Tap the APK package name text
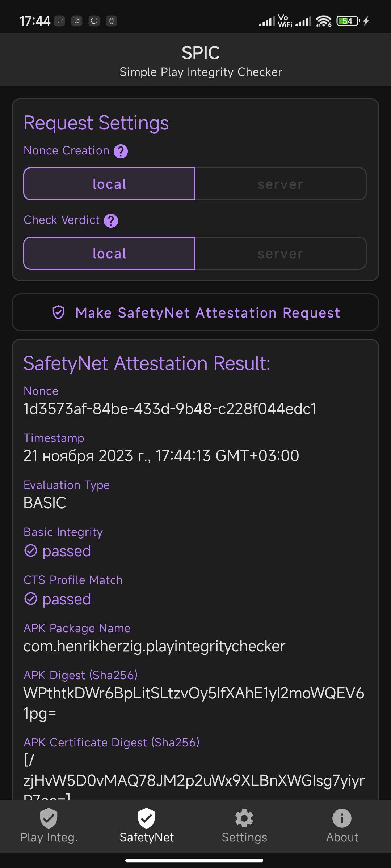The width and height of the screenshot is (391, 868). click(155, 647)
